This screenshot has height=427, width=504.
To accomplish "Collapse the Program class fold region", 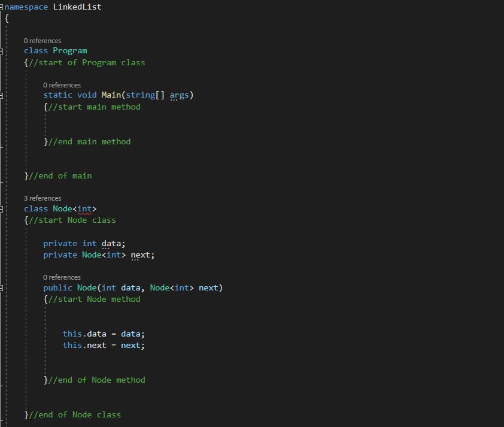I will coord(2,50).
